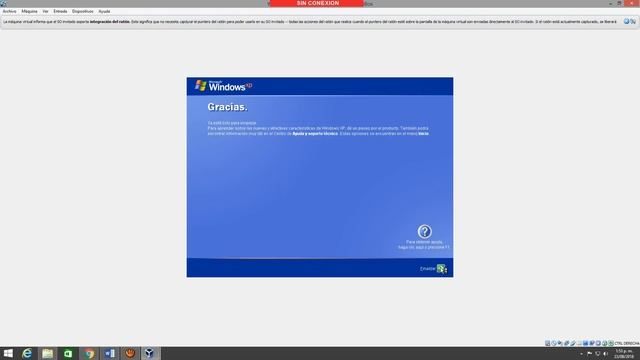Click the VirtualBox title bar icon
Screen dimensions: 640x360
(3, 3)
